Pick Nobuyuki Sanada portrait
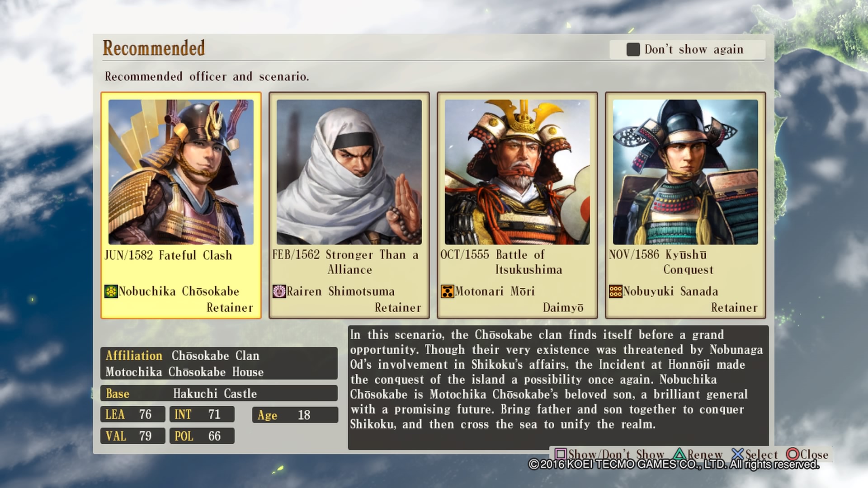The width and height of the screenshot is (868, 488). (685, 172)
